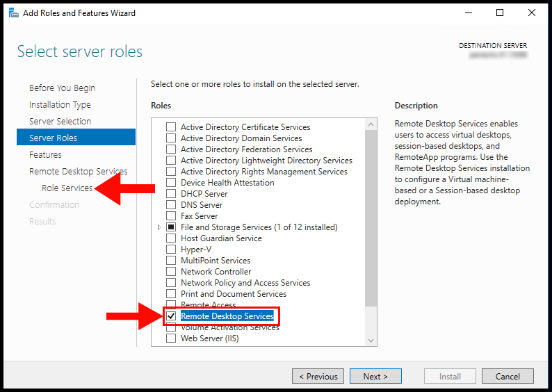Check the Host Guardian Service role
Viewport: 552px width, 392px height.
coord(171,238)
